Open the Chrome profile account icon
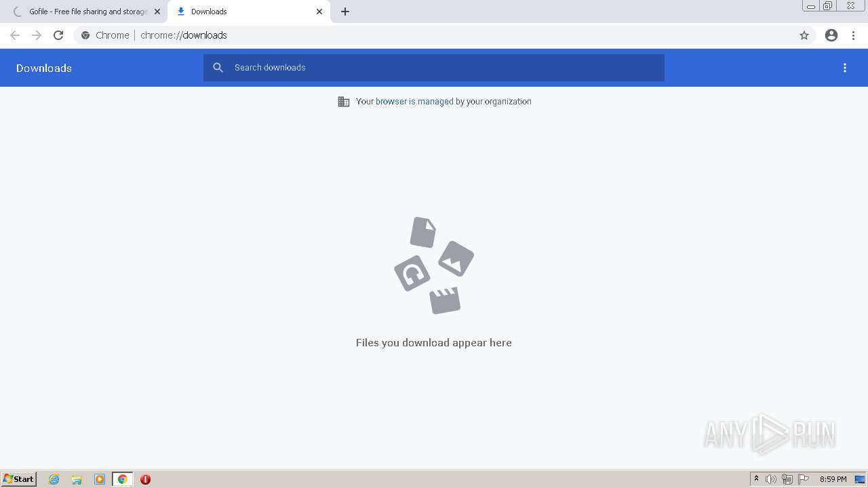Screen dimensions: 868x488 pyautogui.click(x=831, y=35)
